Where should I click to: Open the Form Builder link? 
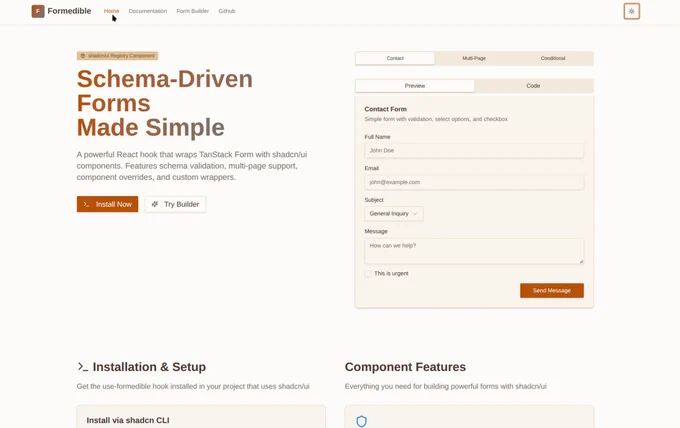193,11
